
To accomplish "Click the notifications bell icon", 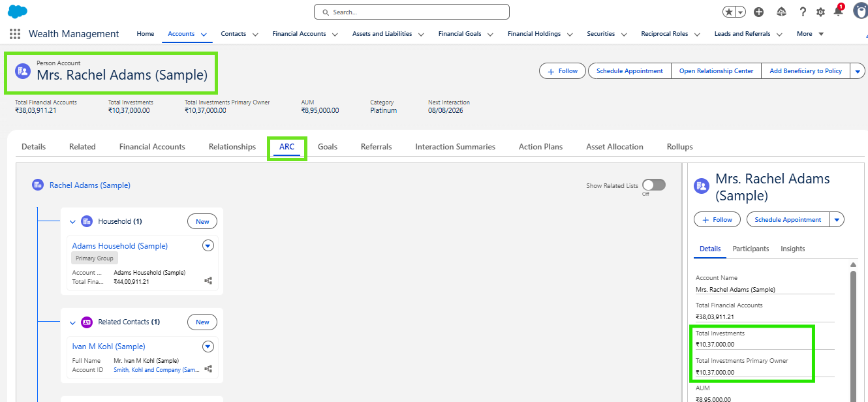I will (838, 12).
